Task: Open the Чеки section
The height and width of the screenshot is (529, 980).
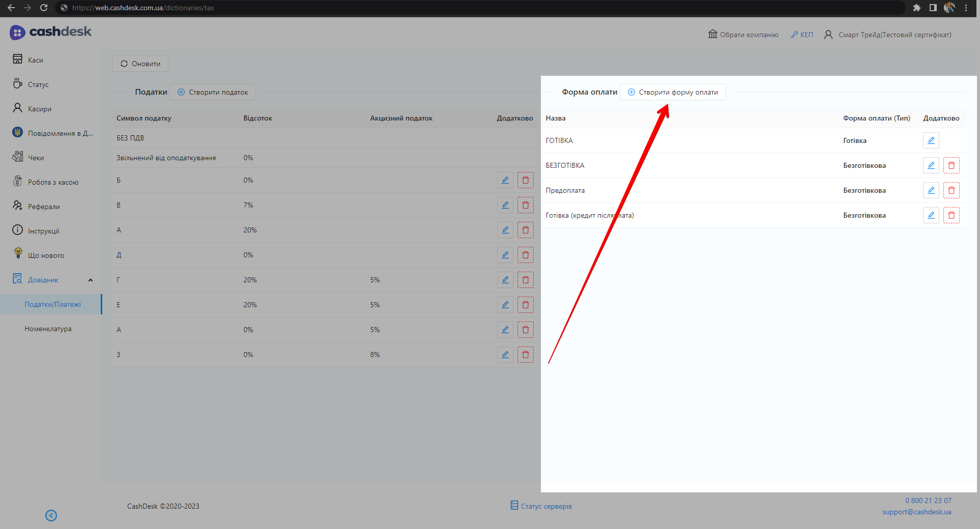Action: [x=51, y=158]
